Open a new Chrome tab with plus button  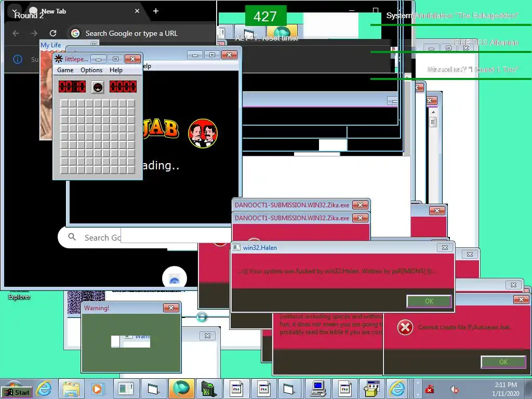tap(156, 11)
